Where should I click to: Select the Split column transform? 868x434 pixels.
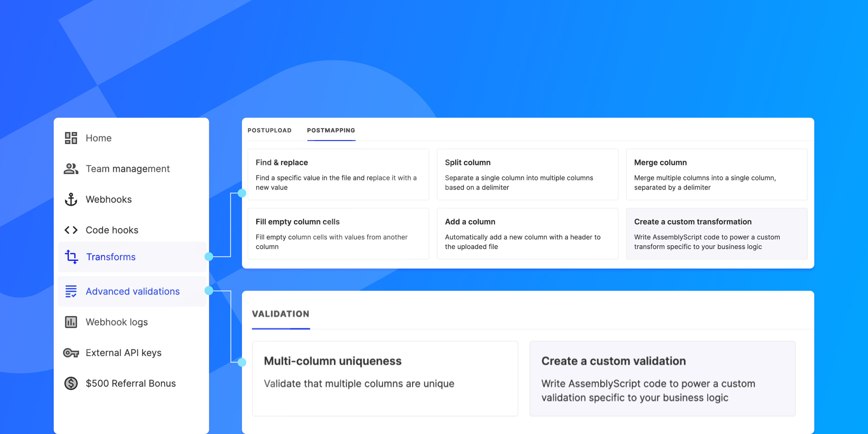527,174
